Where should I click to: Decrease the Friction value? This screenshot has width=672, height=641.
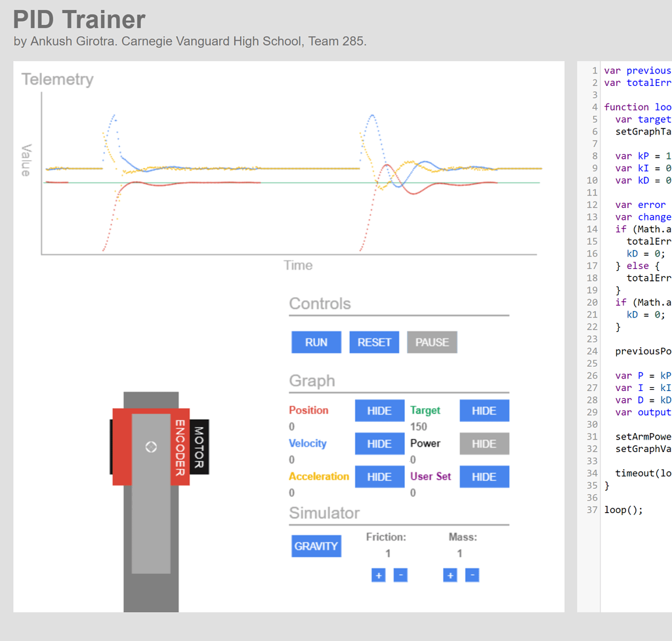pos(400,575)
